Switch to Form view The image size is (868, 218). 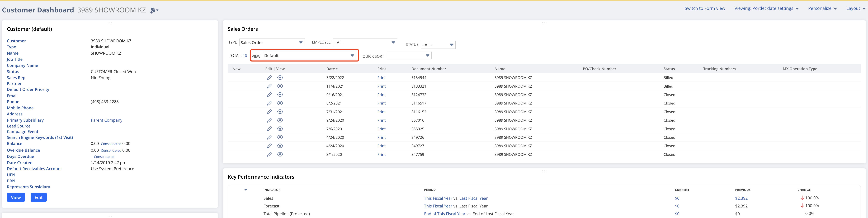click(x=705, y=8)
